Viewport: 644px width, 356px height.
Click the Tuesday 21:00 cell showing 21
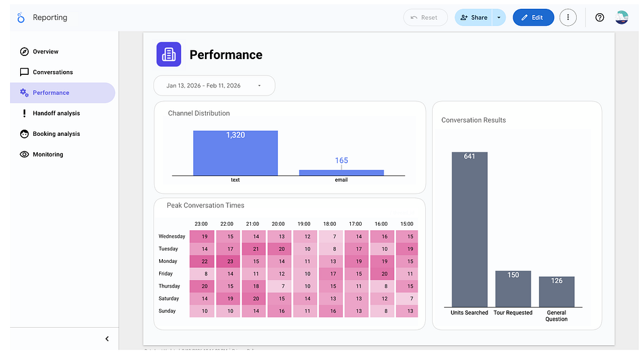coord(253,249)
